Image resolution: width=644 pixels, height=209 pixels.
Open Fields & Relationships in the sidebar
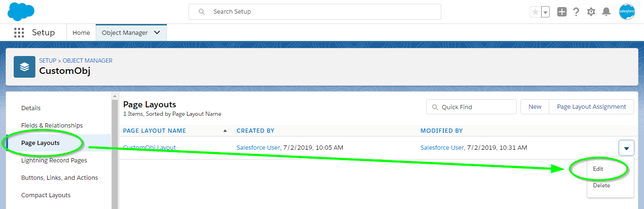(52, 125)
